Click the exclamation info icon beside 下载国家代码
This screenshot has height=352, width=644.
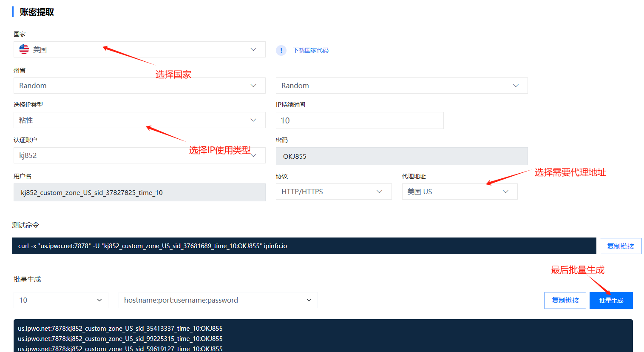[281, 50]
